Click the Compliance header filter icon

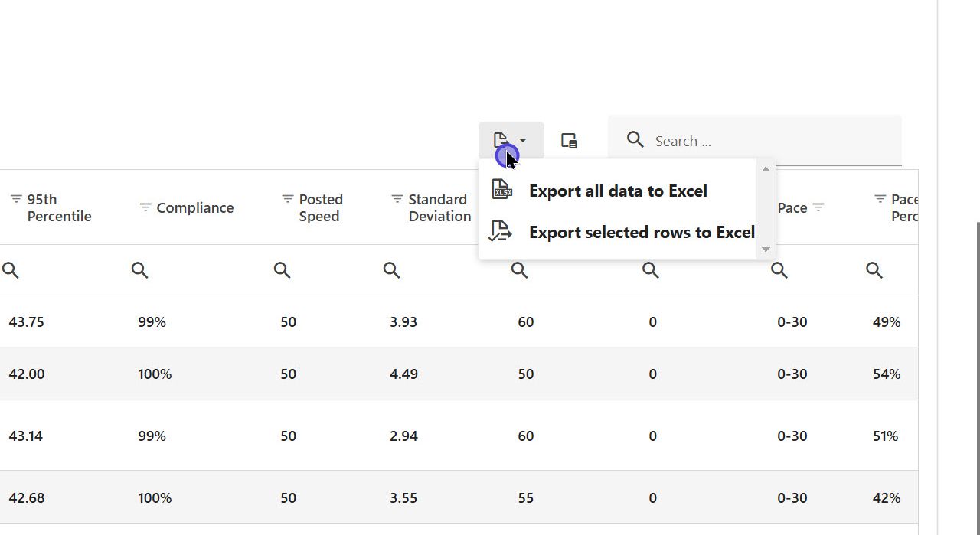pos(145,207)
